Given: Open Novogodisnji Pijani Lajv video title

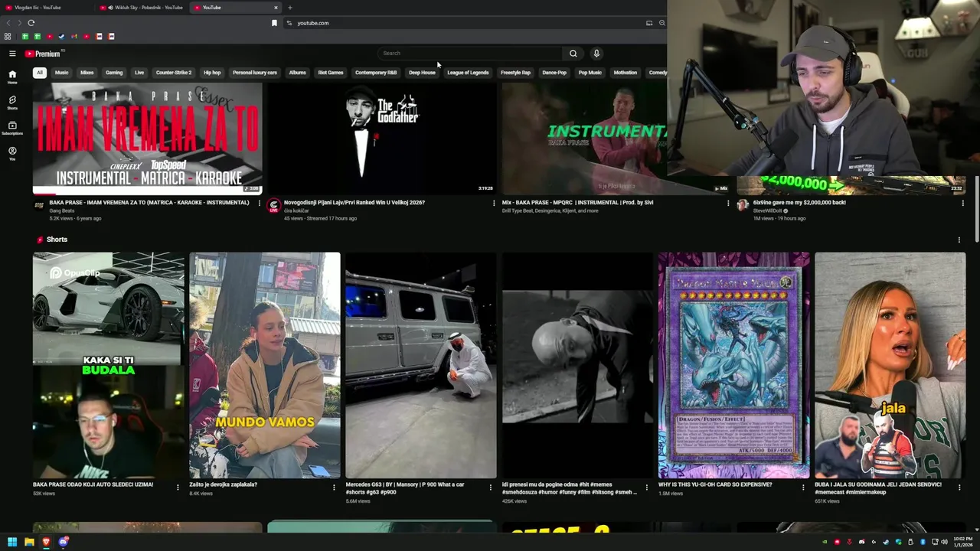Looking at the screenshot, I should [x=354, y=203].
